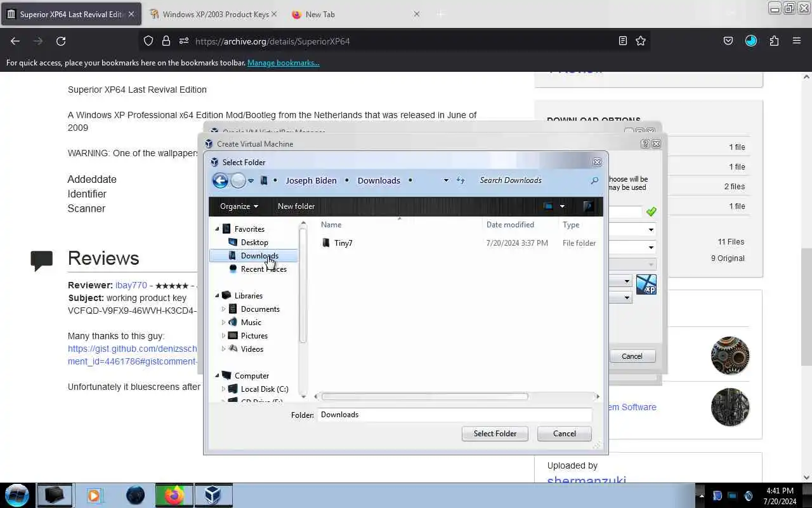Click the XP logo in Create Virtual Machine
Image resolution: width=812 pixels, height=508 pixels.
point(646,284)
